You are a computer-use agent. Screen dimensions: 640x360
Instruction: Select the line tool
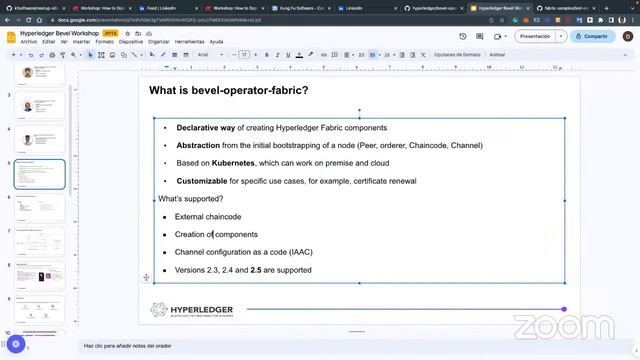(x=134, y=55)
